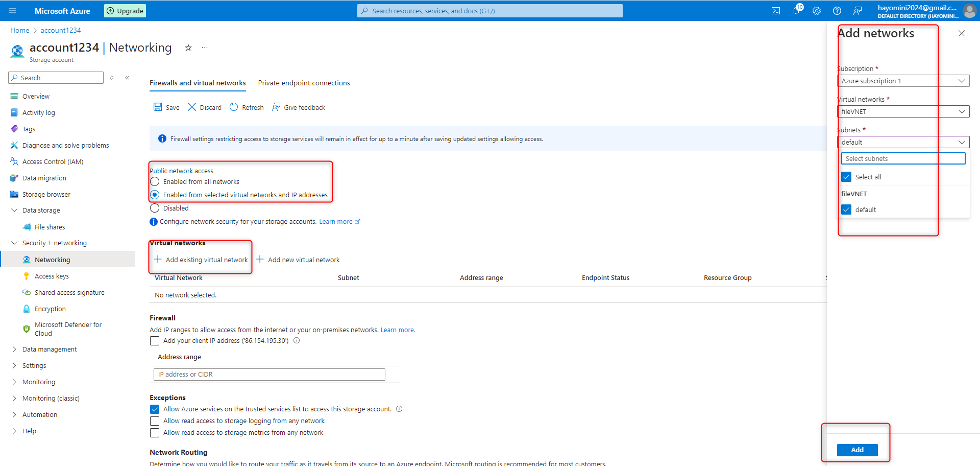Select Enabled from all networks
This screenshot has width=980, height=466.
coord(155,181)
